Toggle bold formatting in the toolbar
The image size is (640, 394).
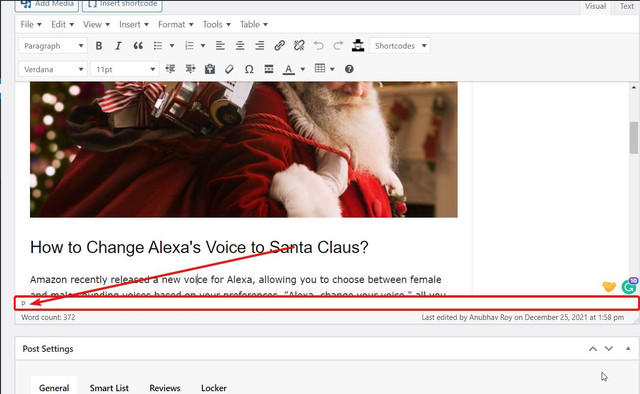point(99,46)
